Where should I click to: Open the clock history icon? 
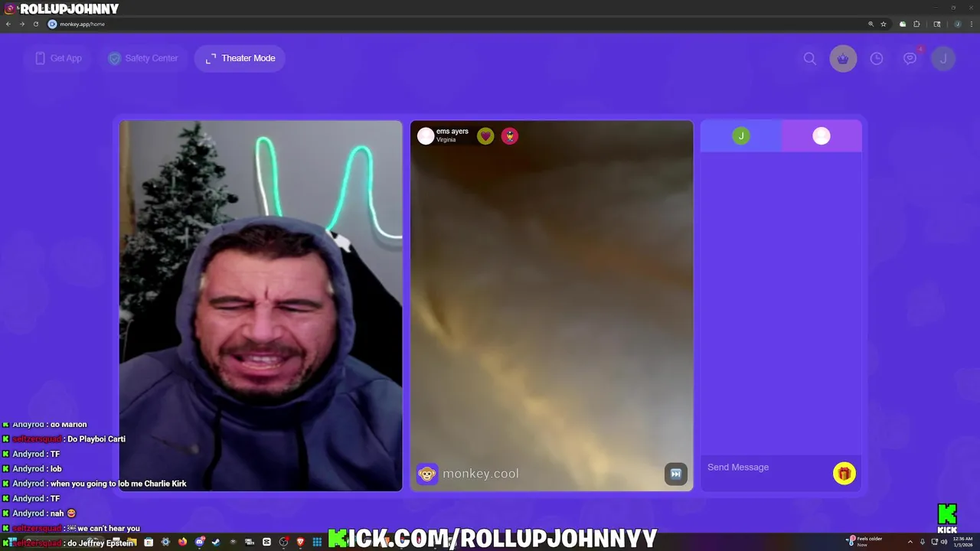[x=877, y=58]
